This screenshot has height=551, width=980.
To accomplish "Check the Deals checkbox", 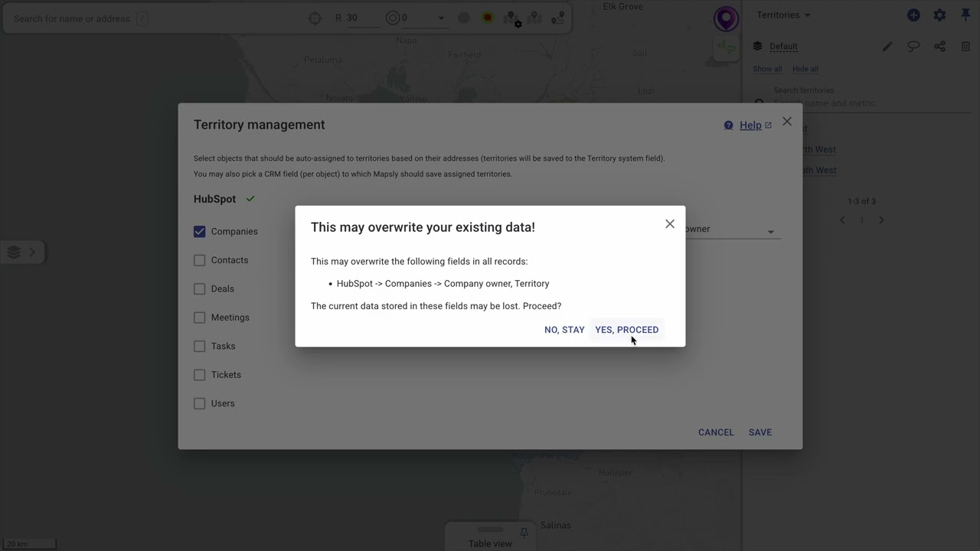I will pyautogui.click(x=200, y=289).
